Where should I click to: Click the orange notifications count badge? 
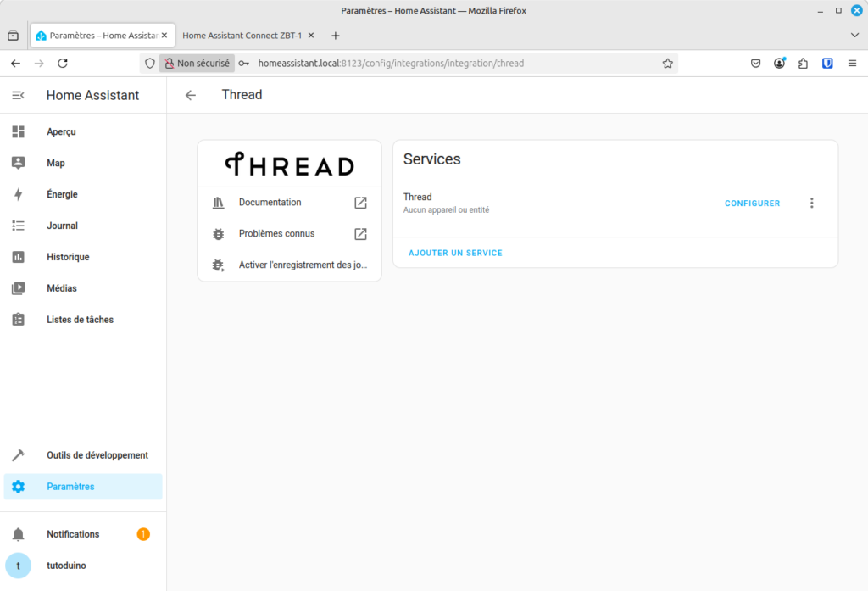click(x=143, y=534)
